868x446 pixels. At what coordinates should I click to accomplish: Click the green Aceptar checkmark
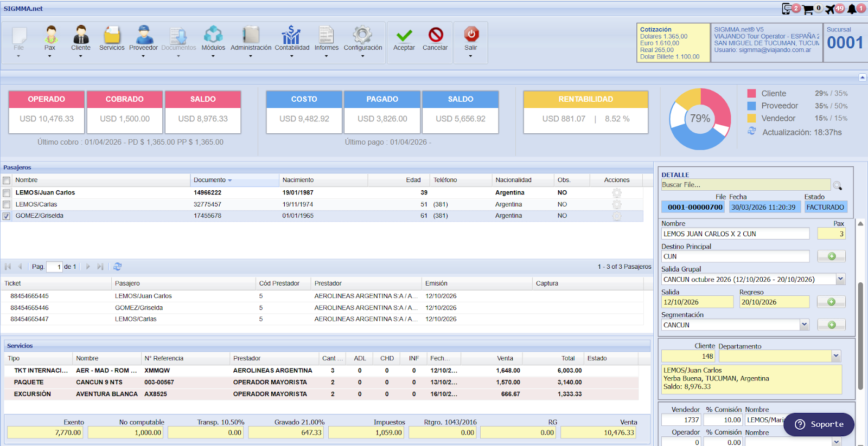404,36
